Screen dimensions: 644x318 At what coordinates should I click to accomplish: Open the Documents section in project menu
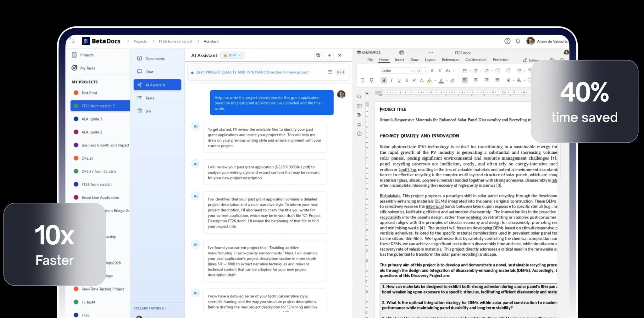[x=155, y=59]
